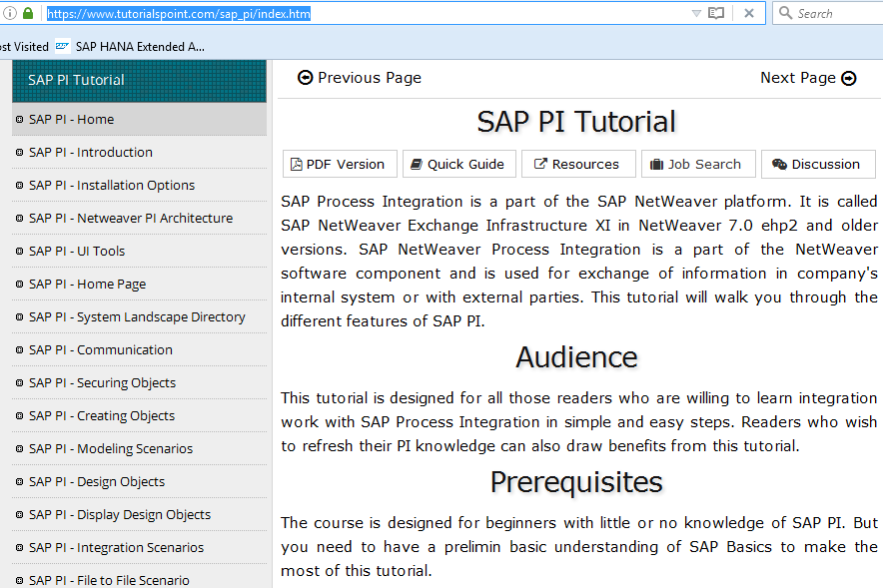Open SAP PI - Introduction chapter

139,152
